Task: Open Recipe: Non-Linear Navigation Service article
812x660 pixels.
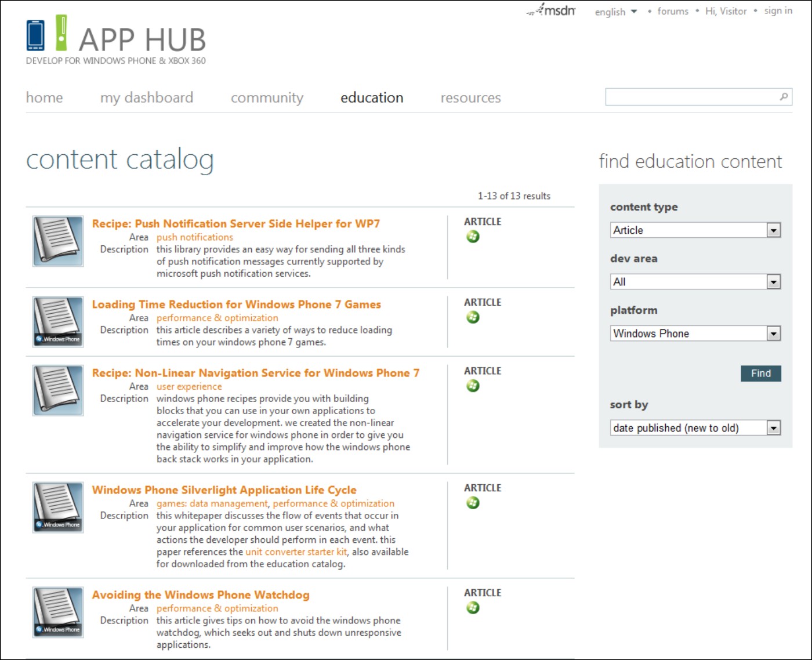Action: (256, 373)
